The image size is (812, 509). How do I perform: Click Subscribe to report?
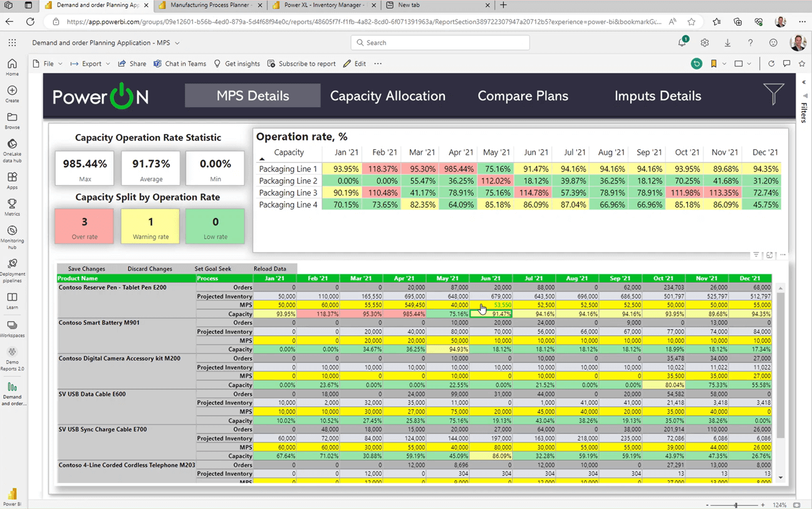click(x=301, y=64)
